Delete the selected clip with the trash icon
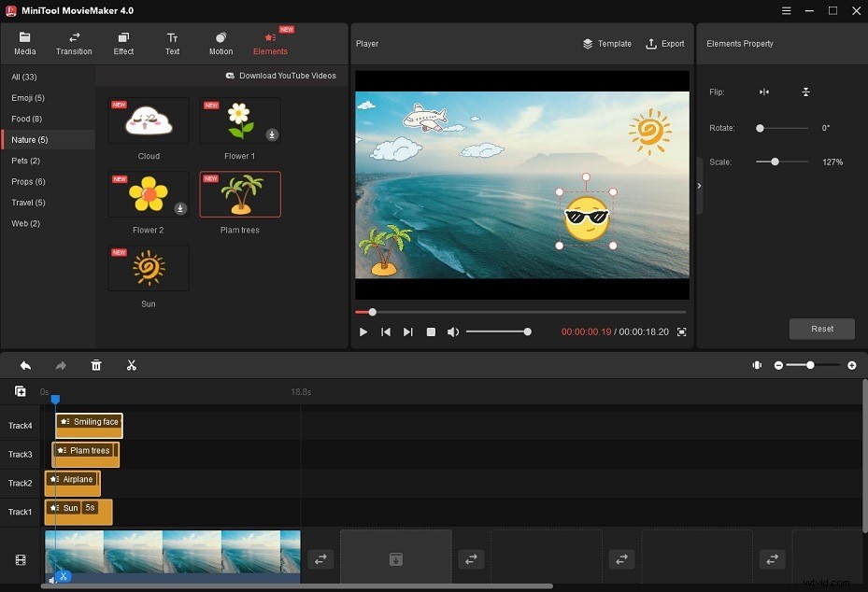 (96, 365)
